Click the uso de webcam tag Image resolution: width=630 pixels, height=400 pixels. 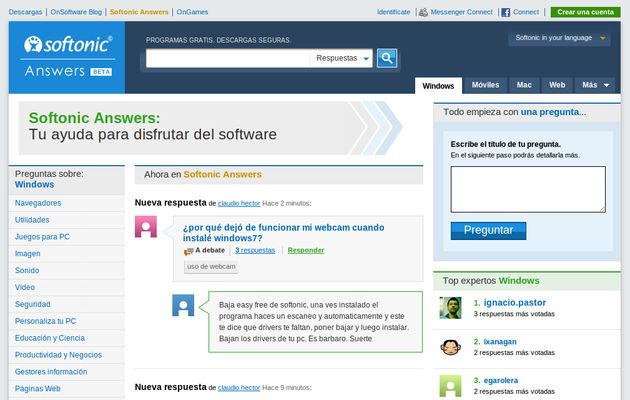coord(211,267)
